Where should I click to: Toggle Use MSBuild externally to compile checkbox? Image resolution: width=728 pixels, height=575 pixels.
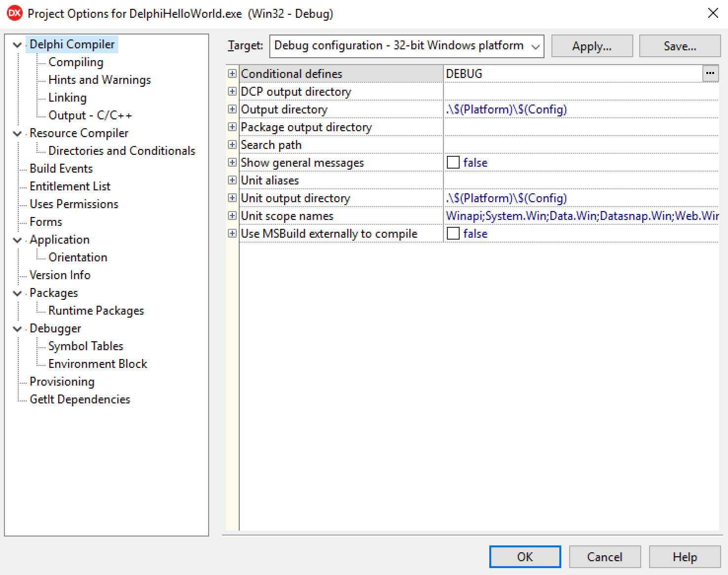[x=453, y=233]
